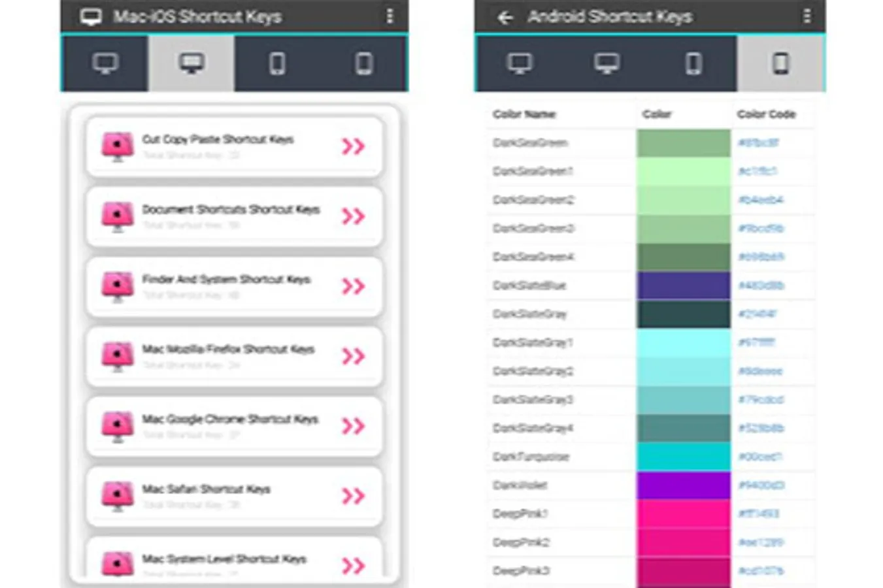Expand Cut Copy Paste Shortcut Keys with double chevron
The width and height of the screenshot is (883, 588).
pyautogui.click(x=353, y=146)
